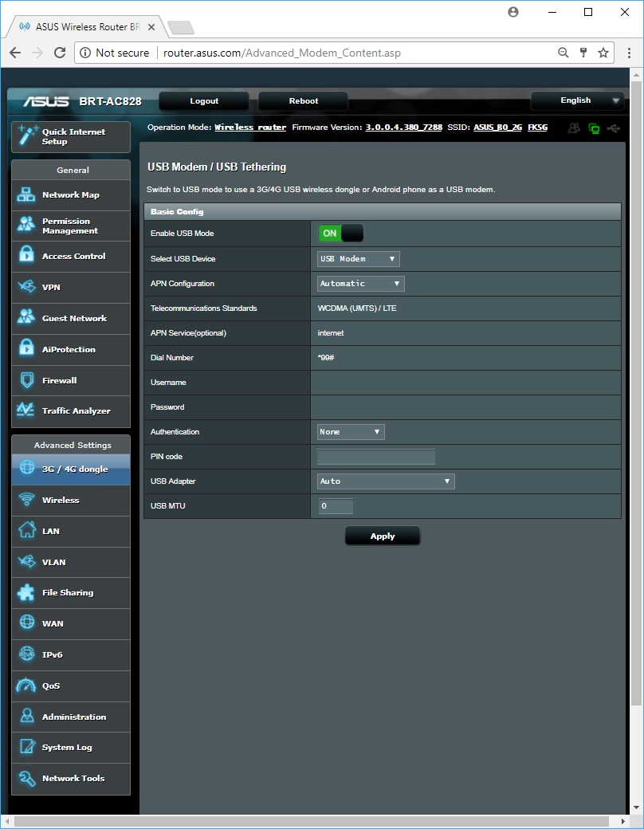Click into the PIN code field
Image resolution: width=644 pixels, height=829 pixels.
[376, 457]
